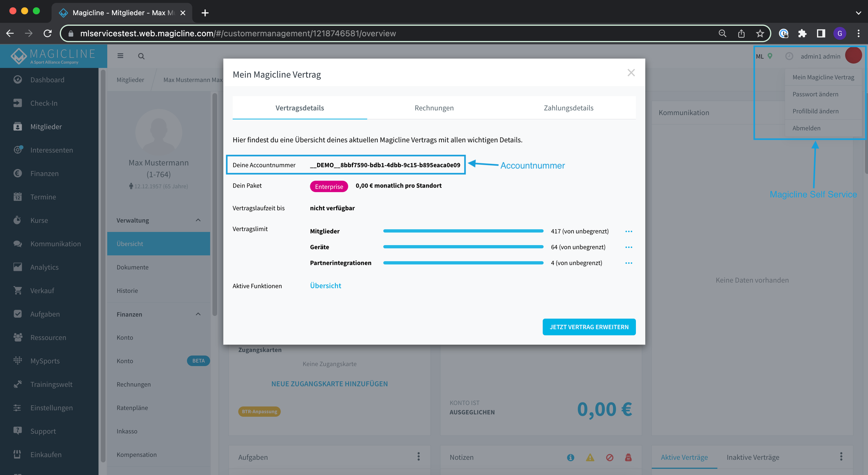Viewport: 868px width, 475px height.
Task: Click Jetzt Vertrag erweitern button
Action: click(589, 327)
